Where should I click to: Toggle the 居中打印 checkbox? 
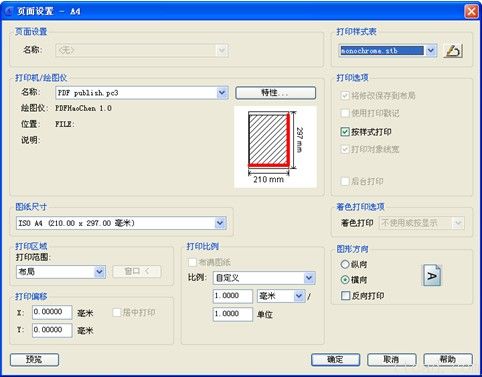coord(117,312)
